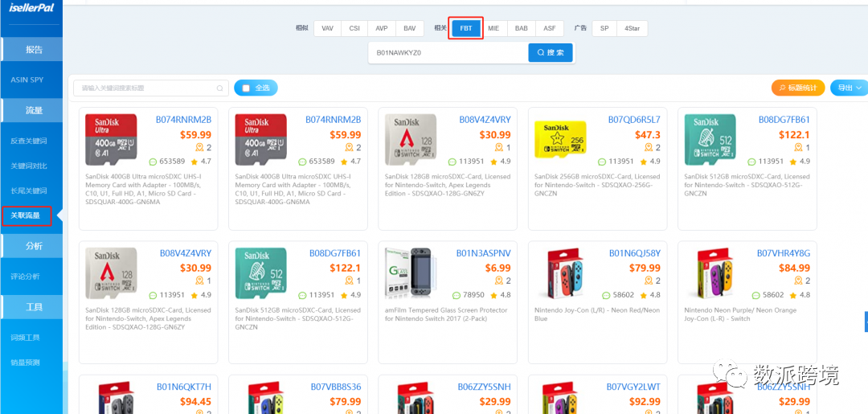
Task: Click the $92.99 price
Action: coord(645,401)
